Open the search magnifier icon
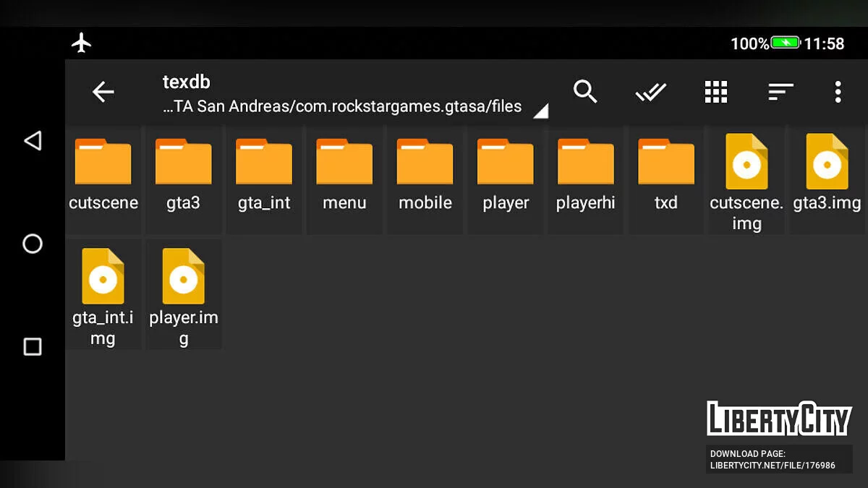The width and height of the screenshot is (868, 488). [x=584, y=92]
